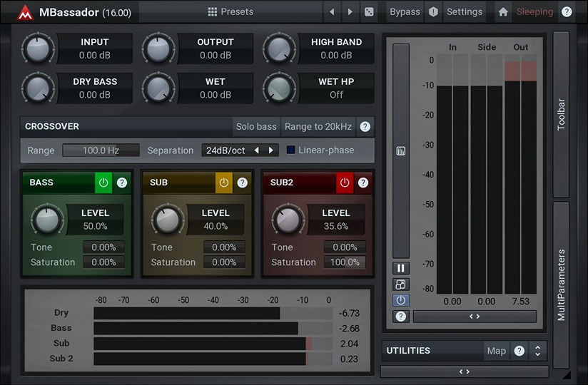Enable the Linear-phase checkbox

pos(291,150)
